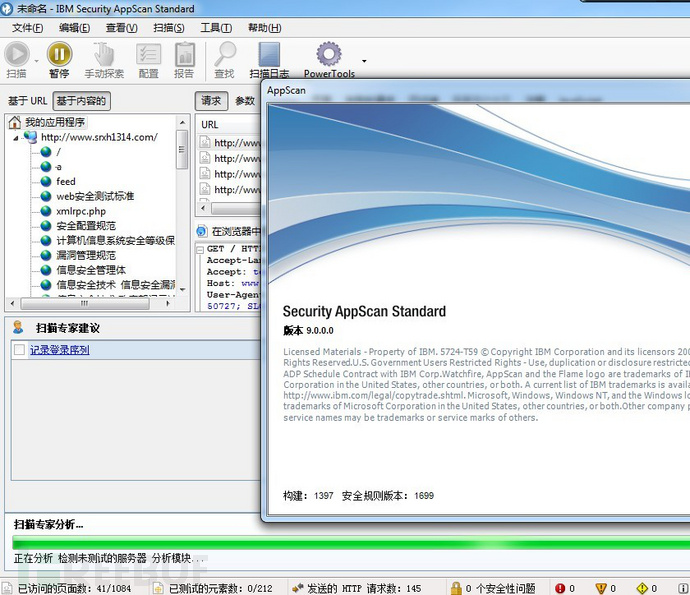The image size is (690, 595).
Task: Select the feed tree node
Action: tap(66, 181)
